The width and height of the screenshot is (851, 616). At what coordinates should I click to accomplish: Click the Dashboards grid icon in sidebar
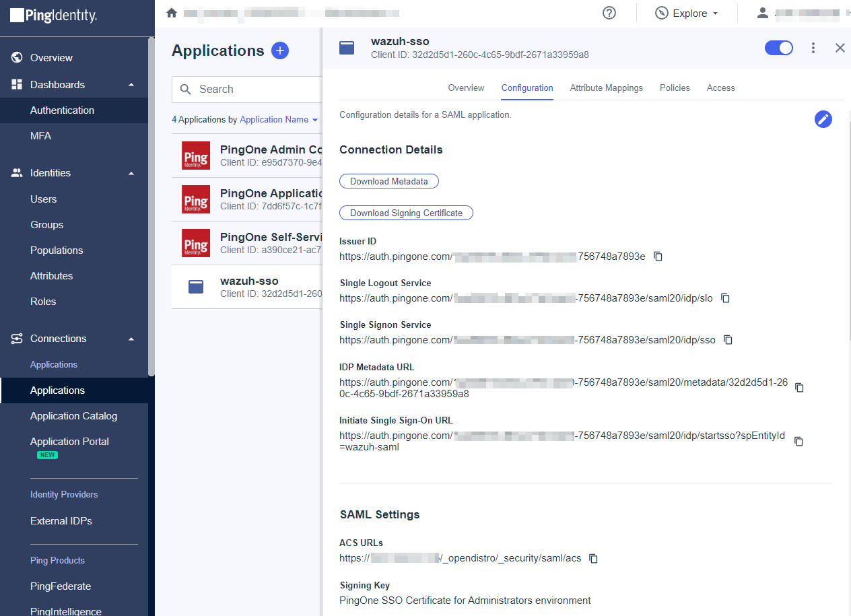pos(18,85)
